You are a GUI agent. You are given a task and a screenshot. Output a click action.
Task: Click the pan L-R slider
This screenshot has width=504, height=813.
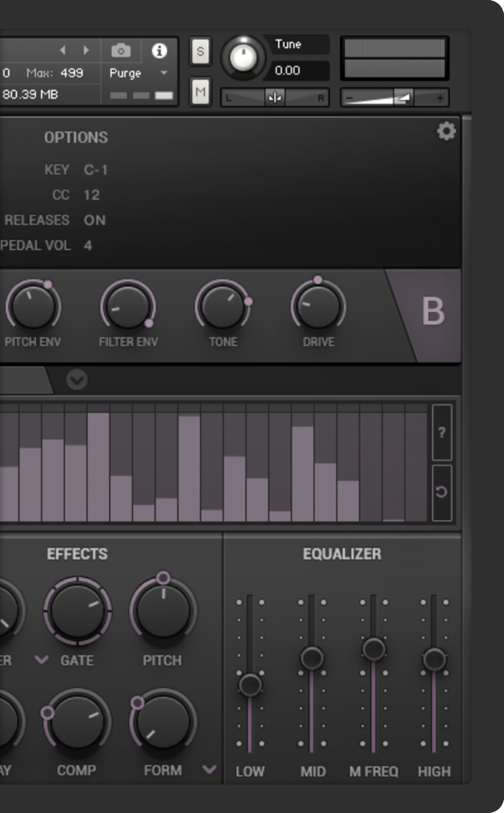[x=275, y=98]
